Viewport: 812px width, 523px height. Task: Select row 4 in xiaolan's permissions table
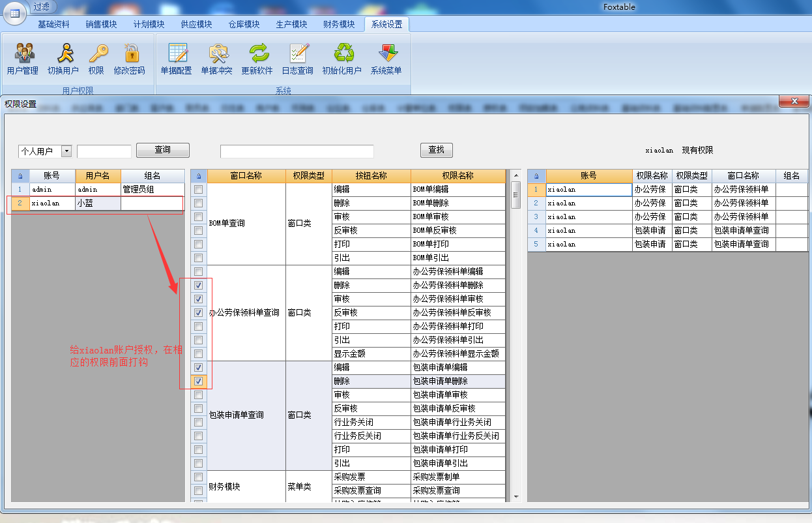pos(667,231)
